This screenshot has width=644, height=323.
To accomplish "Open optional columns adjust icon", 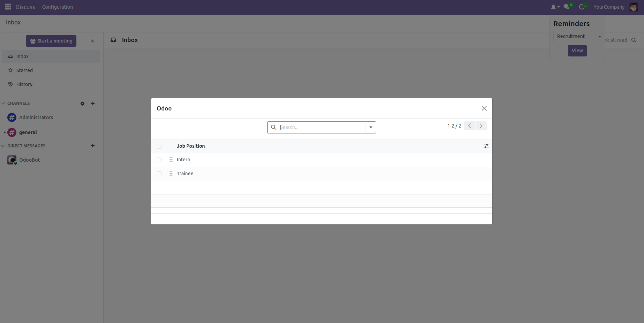I will click(486, 146).
